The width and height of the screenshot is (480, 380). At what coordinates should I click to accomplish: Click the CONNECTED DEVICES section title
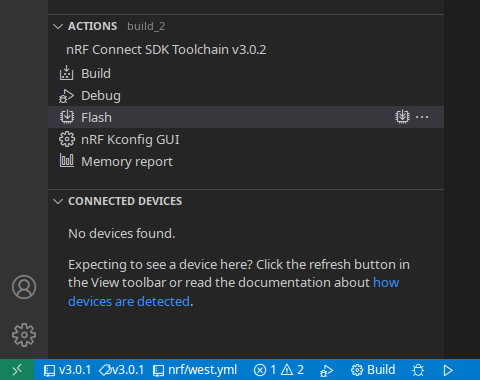[125, 201]
